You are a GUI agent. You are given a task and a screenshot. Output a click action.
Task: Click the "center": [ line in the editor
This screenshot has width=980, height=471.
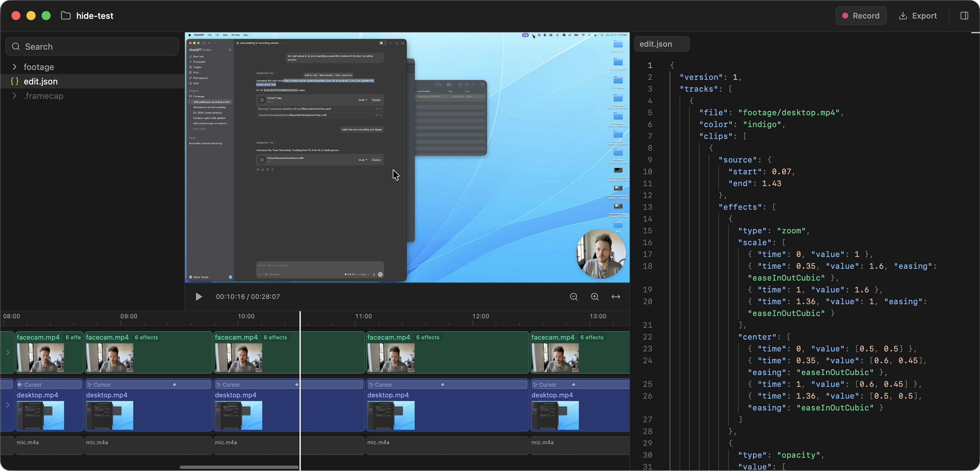[764, 337]
